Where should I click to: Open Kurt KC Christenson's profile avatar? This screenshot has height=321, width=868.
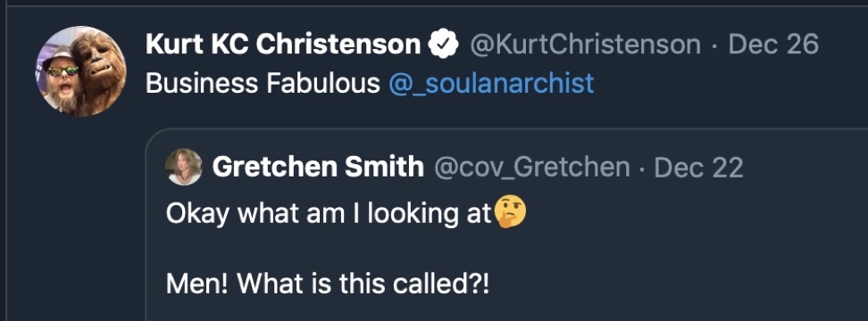81,71
